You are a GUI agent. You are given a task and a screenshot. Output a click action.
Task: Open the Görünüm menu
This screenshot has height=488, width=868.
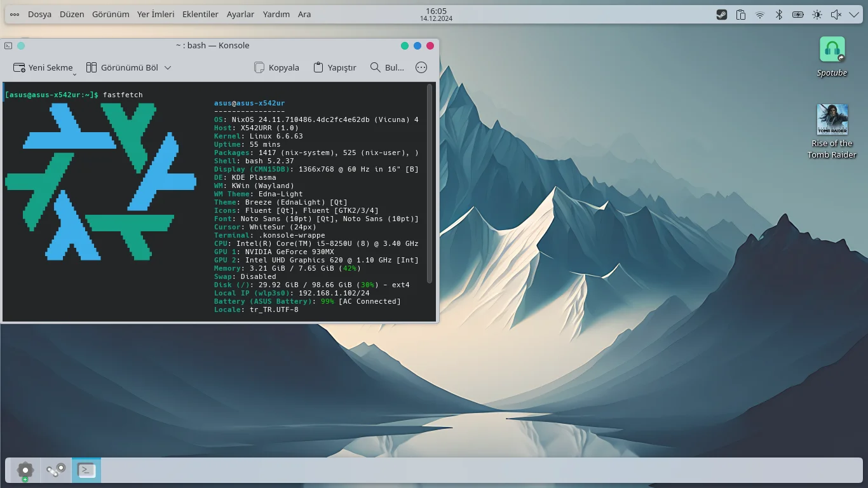point(111,15)
